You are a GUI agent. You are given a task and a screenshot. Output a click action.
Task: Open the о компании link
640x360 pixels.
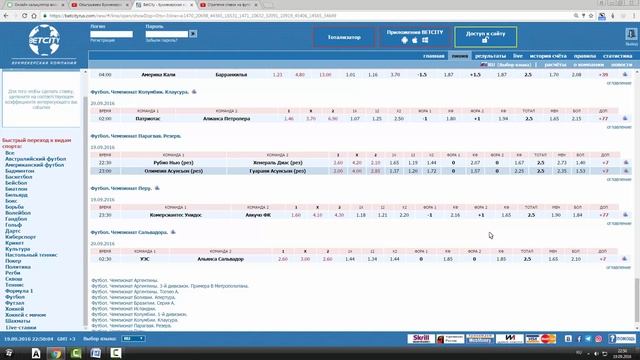pos(588,64)
